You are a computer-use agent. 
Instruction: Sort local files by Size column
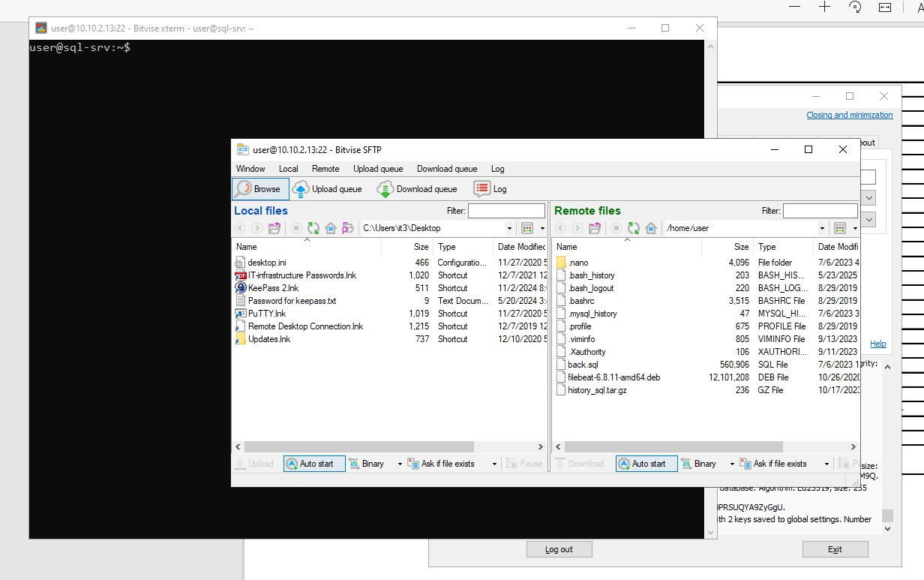click(406, 247)
